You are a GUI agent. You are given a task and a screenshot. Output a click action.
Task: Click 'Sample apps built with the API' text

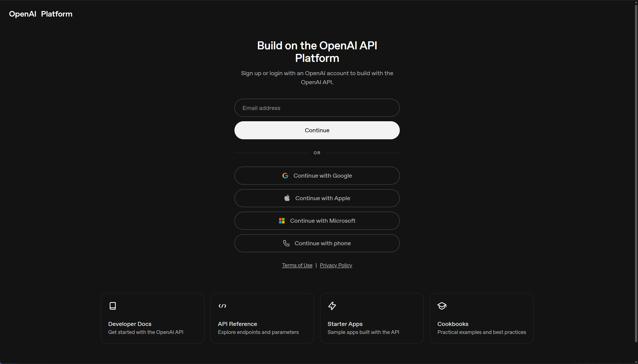(x=363, y=332)
